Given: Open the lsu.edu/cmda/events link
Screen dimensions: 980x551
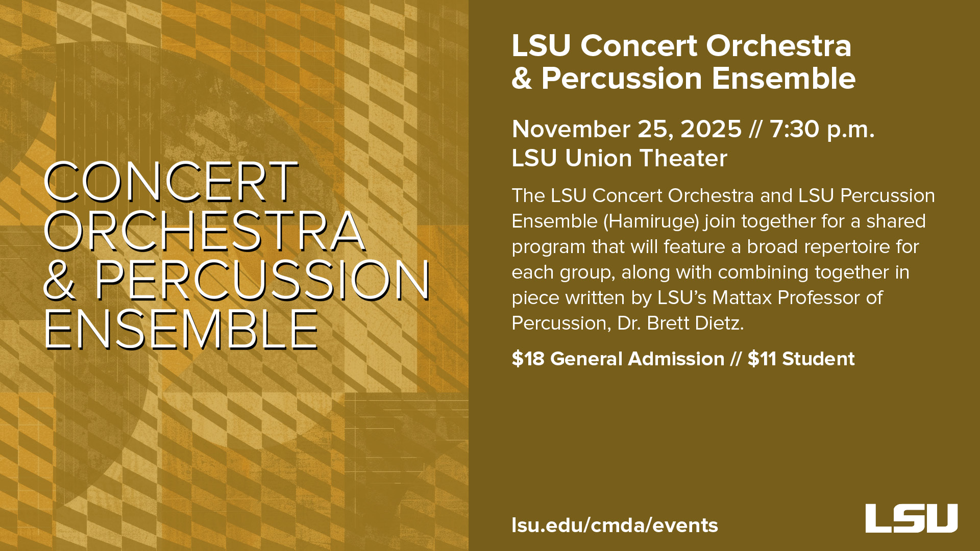Looking at the screenshot, I should click(x=615, y=525).
